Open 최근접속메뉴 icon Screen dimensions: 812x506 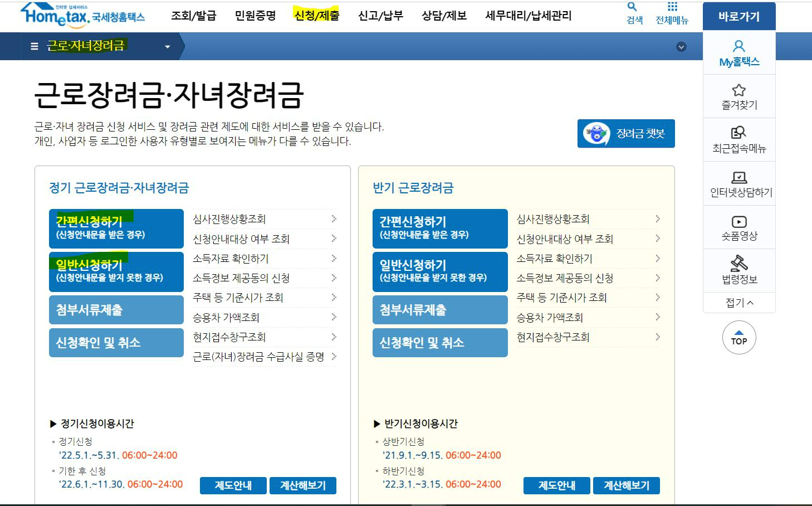click(x=738, y=133)
